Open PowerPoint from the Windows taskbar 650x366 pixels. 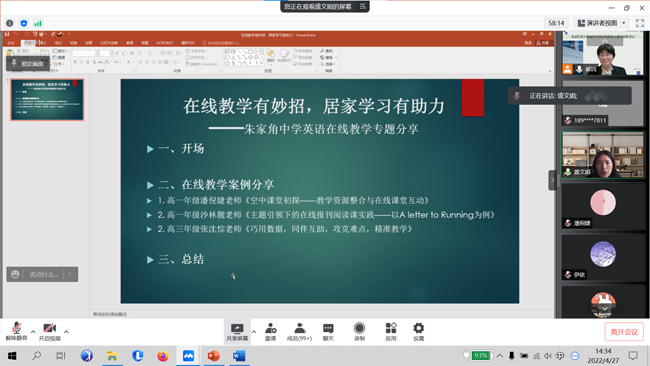click(213, 356)
